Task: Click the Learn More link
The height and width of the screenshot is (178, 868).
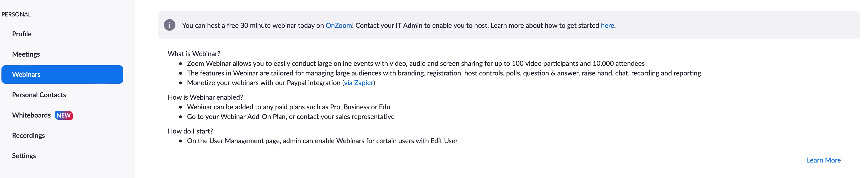Action: pos(823,161)
